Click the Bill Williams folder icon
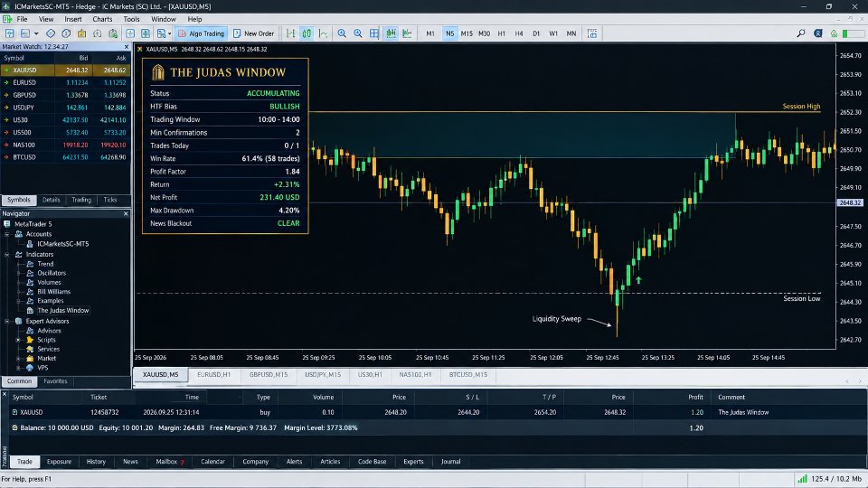868x488 pixels. pos(30,292)
